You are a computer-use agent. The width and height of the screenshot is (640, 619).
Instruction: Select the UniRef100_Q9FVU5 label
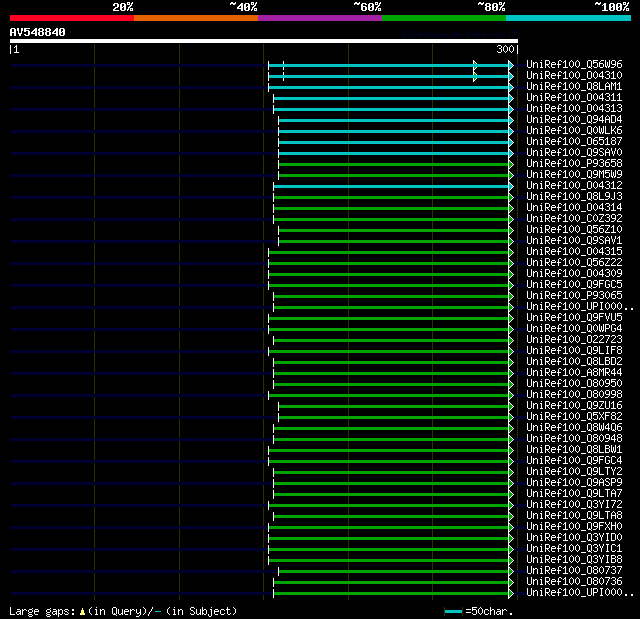tap(574, 318)
